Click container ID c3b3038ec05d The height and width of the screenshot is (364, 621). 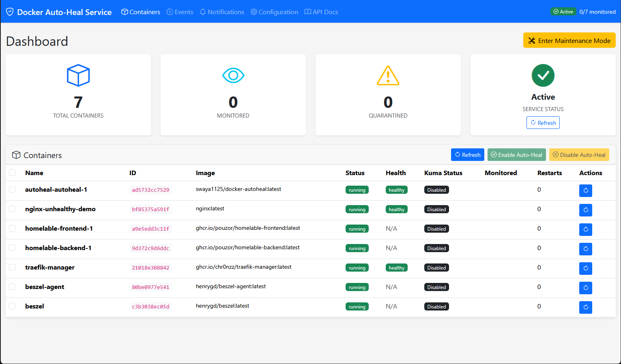pyautogui.click(x=150, y=306)
